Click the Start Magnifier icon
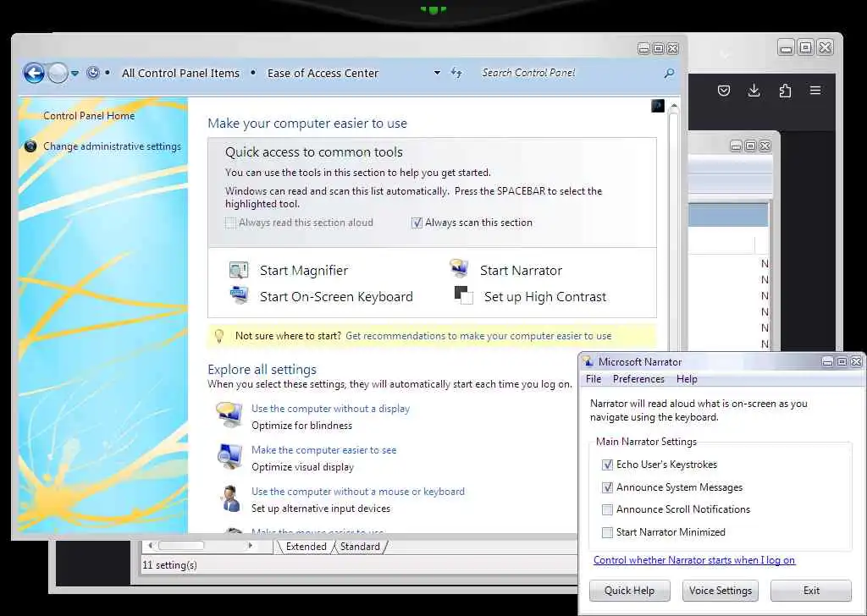The width and height of the screenshot is (867, 616). [239, 270]
